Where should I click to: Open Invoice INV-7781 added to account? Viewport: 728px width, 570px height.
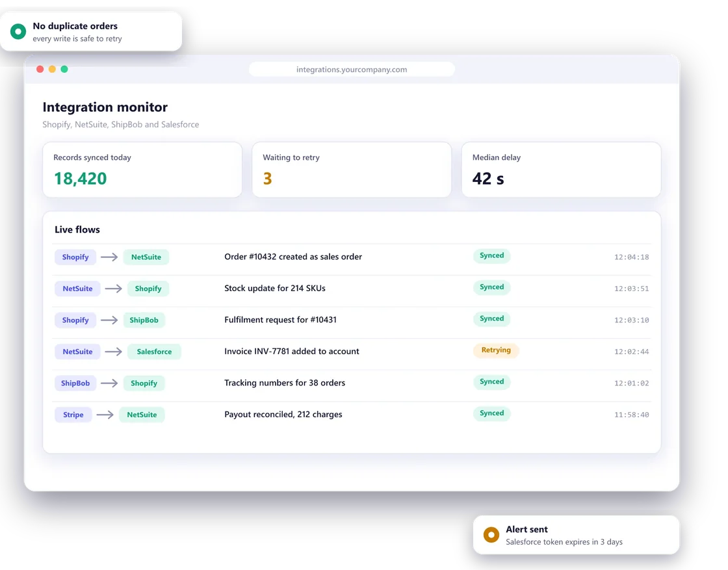coord(292,352)
